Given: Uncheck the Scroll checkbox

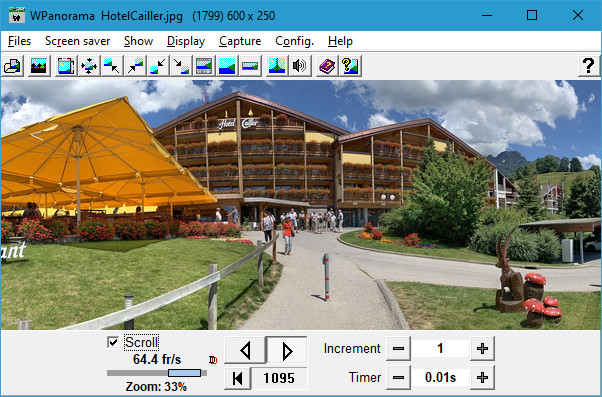Looking at the screenshot, I should (113, 342).
